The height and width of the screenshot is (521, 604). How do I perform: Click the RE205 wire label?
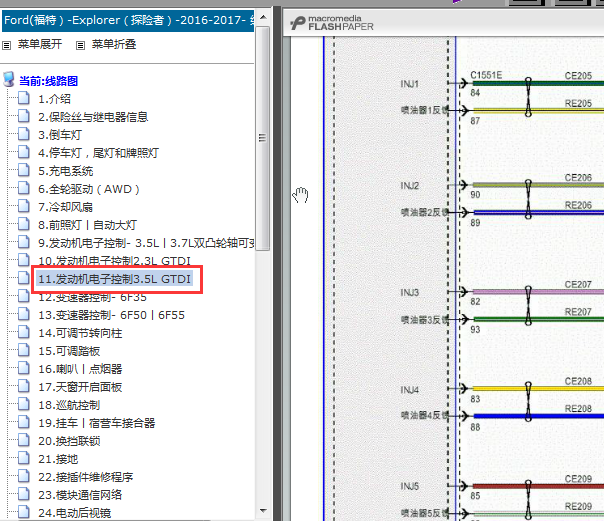(x=578, y=104)
